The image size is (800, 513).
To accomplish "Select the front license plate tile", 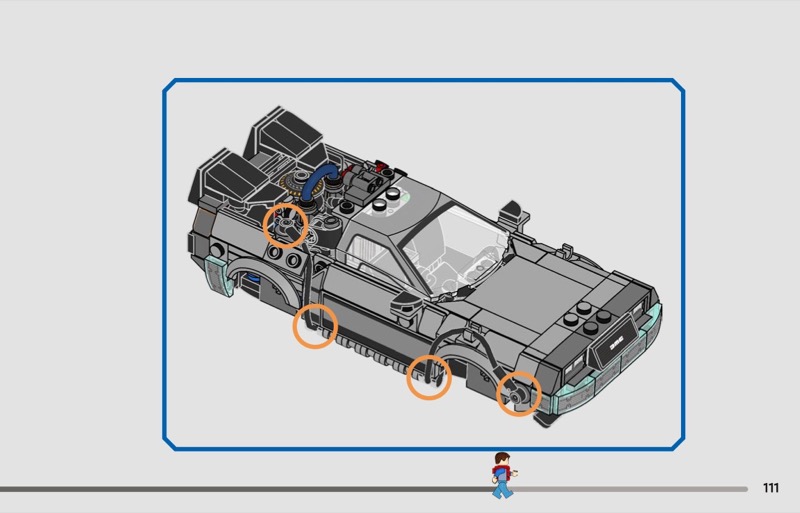I will [x=609, y=345].
